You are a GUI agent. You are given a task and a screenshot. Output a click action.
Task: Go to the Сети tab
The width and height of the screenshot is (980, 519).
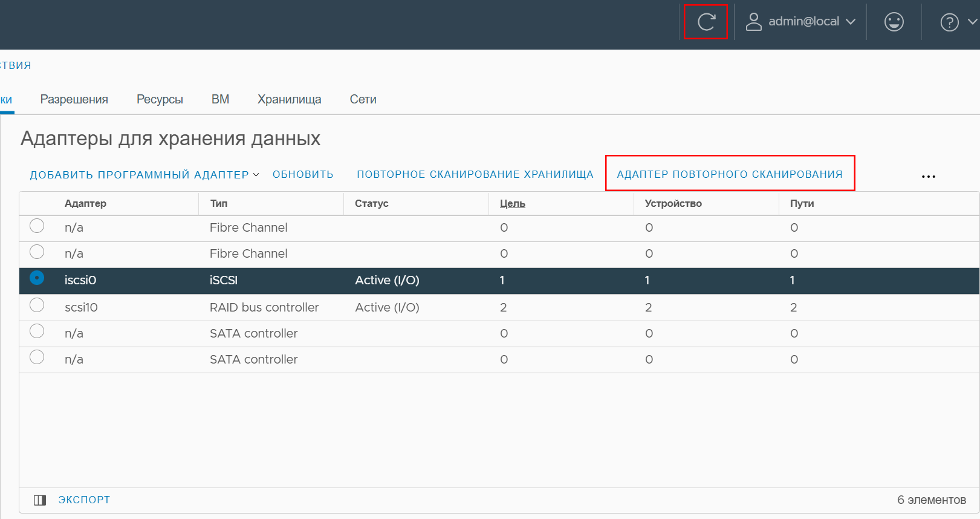pos(363,99)
